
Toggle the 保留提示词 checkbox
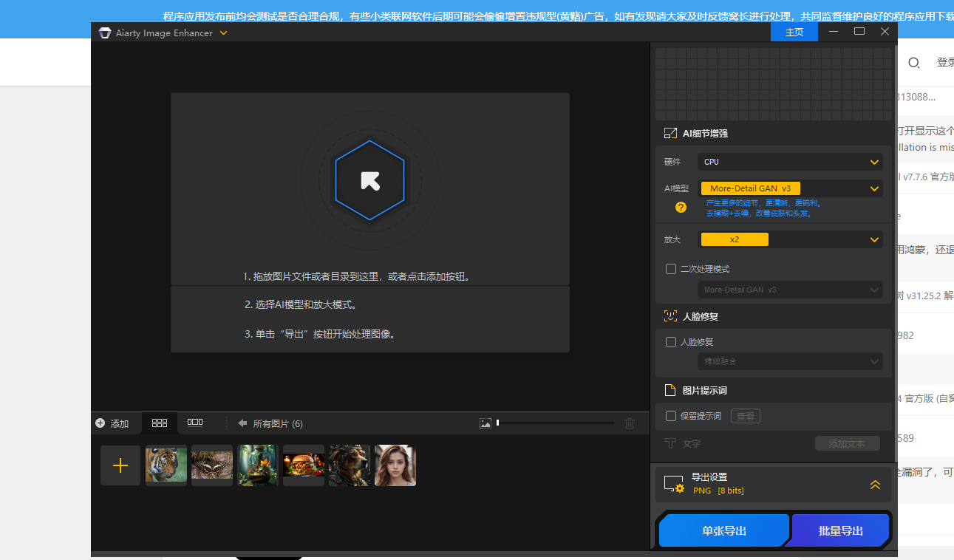point(671,416)
